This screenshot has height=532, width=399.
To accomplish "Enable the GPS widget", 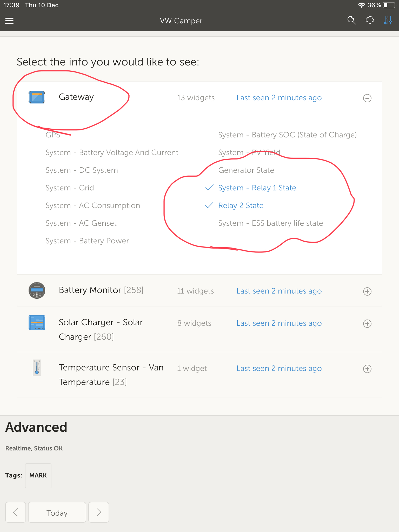I will (x=53, y=135).
